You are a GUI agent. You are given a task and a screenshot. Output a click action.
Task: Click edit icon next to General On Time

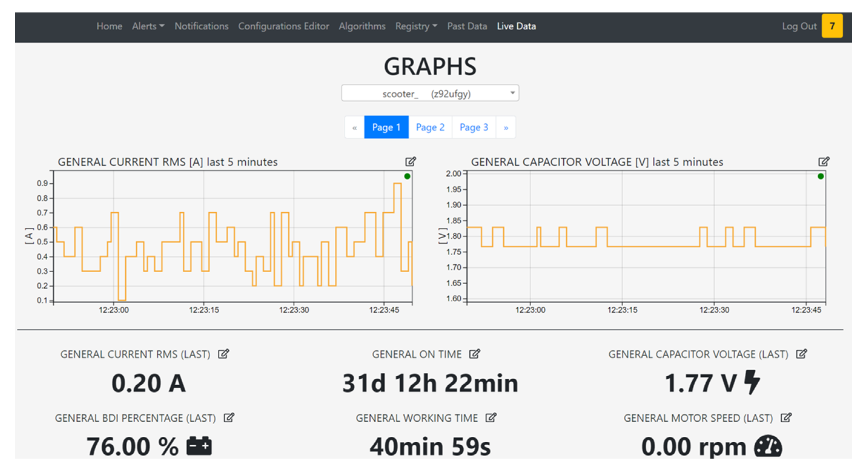click(x=475, y=354)
